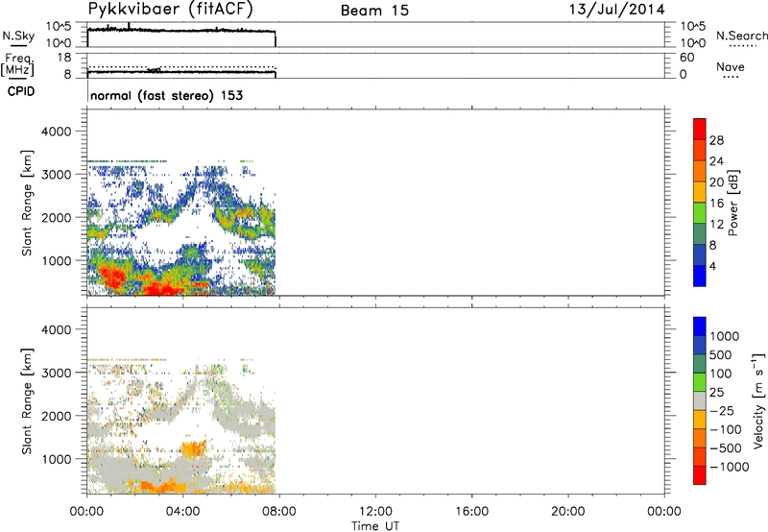
Task: Click the orange velocity patch near 04:00, 1200 km
Action: click(194, 447)
